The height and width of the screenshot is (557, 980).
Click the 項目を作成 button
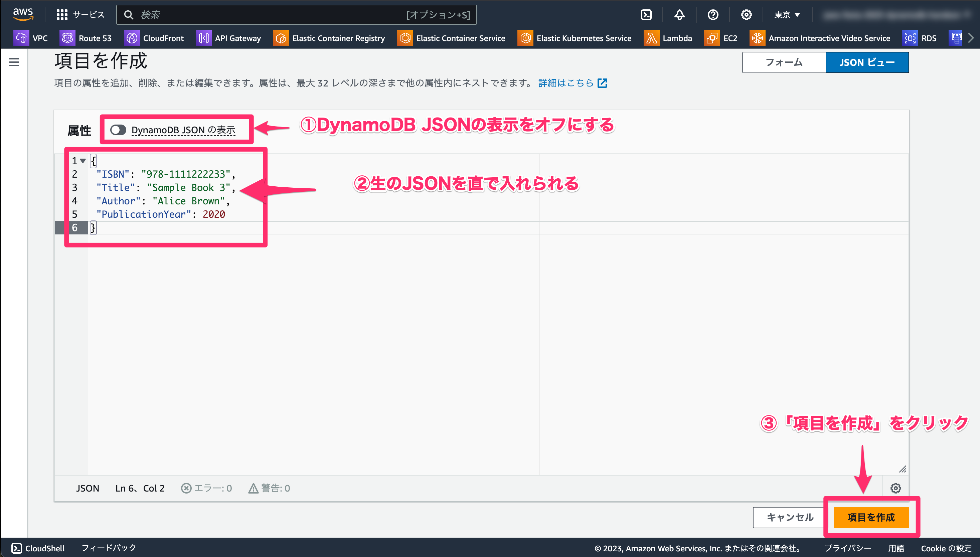[x=871, y=518]
